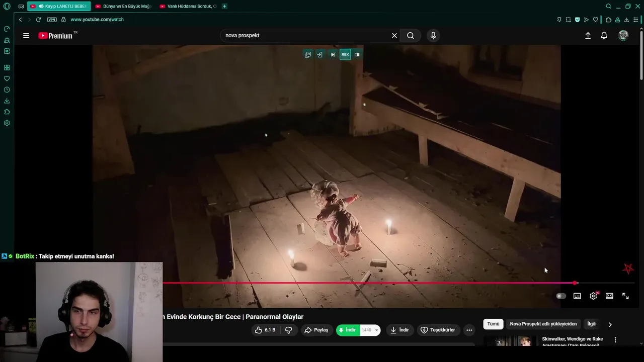
Task: Click the overlay enter-arrow icon
Action: point(319,54)
